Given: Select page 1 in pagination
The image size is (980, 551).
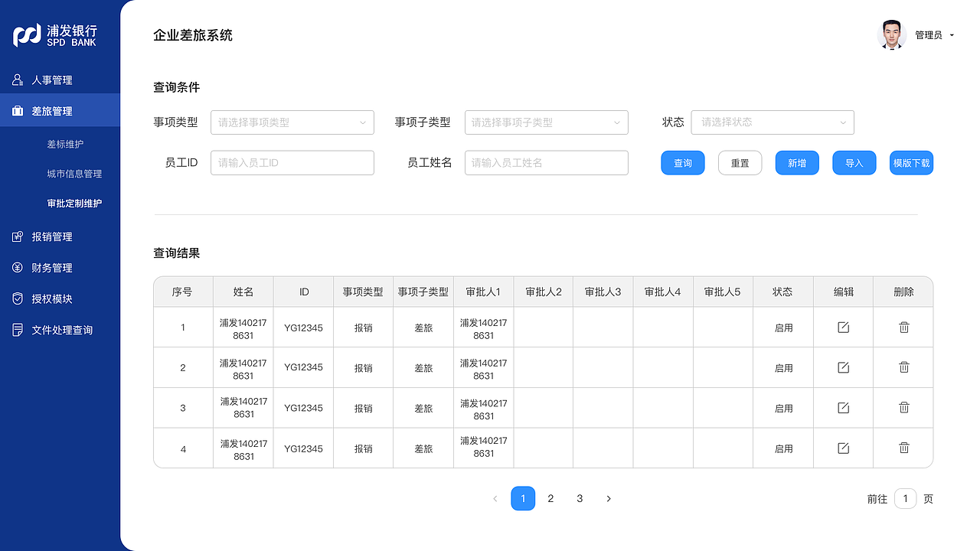Looking at the screenshot, I should [x=523, y=499].
